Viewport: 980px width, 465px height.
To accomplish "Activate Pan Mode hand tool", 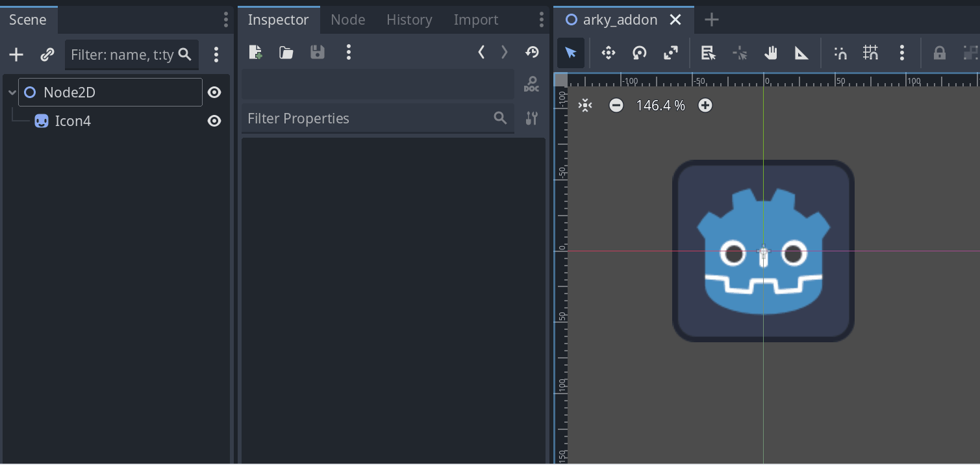I will tap(771, 53).
